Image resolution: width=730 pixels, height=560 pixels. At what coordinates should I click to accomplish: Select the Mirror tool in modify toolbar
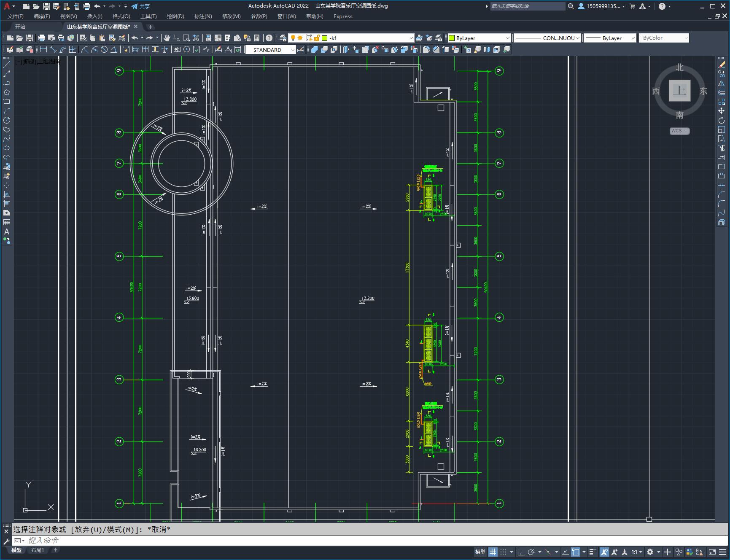click(722, 83)
